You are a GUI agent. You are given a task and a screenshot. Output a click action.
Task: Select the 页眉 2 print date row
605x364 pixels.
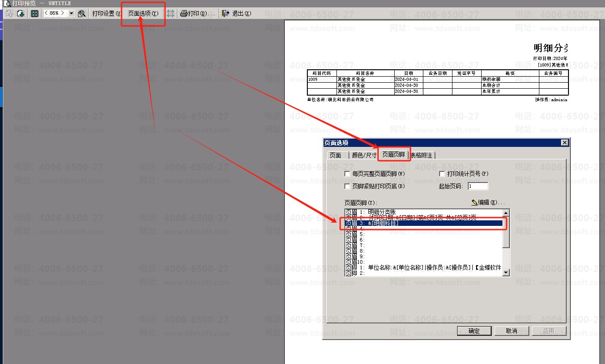pos(423,218)
